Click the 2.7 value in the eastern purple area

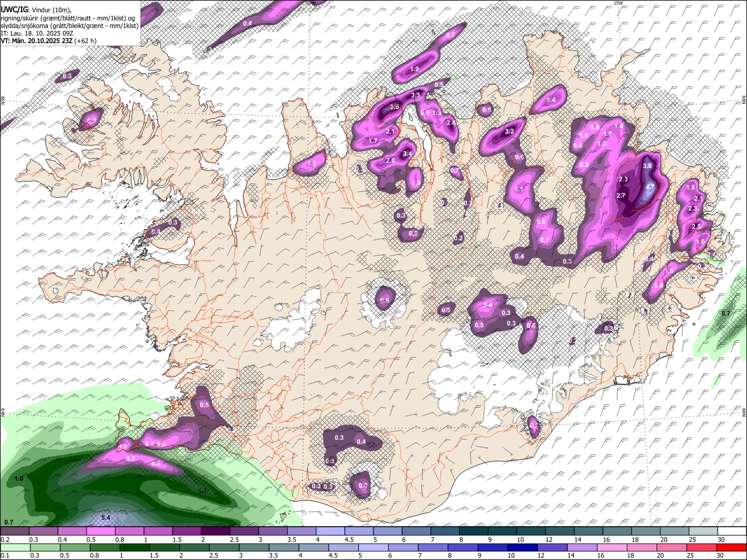coord(621,195)
